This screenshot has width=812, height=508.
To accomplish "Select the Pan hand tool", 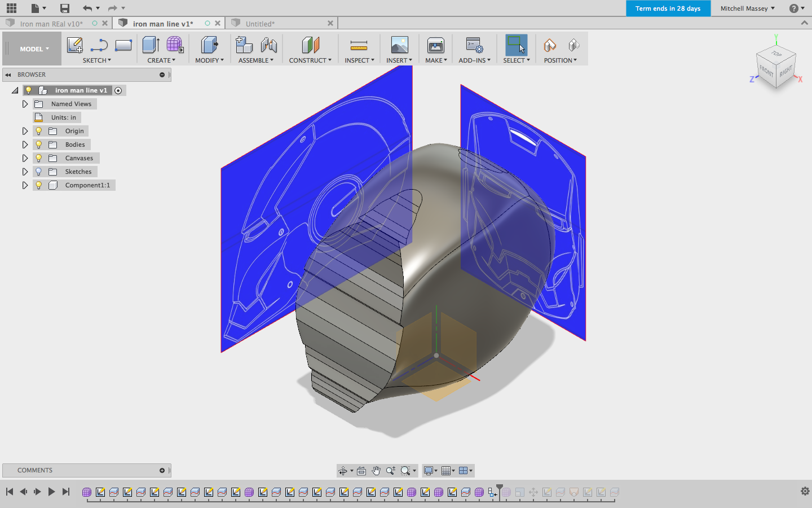I will [376, 471].
